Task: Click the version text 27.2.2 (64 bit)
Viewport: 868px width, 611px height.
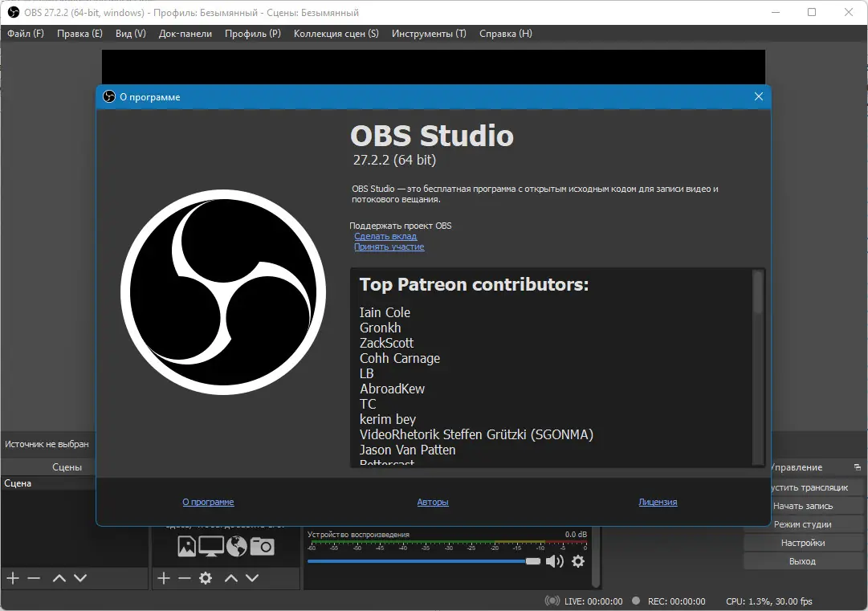Action: pos(395,160)
